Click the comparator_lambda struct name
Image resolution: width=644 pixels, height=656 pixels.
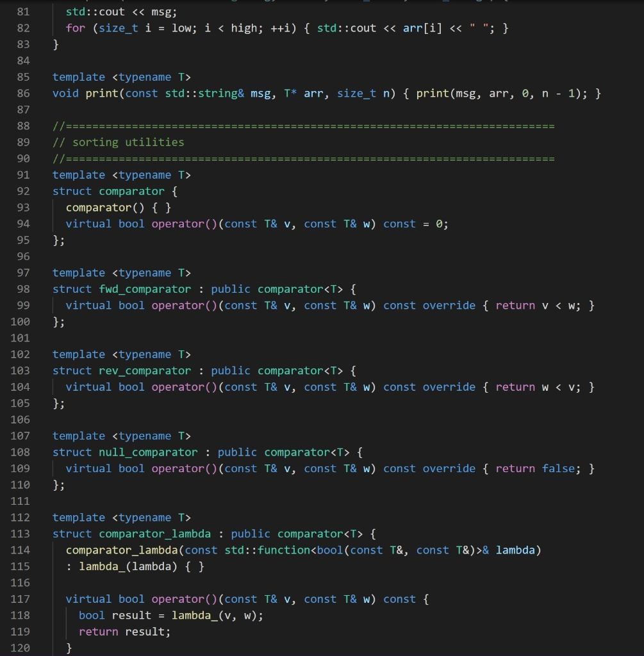click(154, 534)
